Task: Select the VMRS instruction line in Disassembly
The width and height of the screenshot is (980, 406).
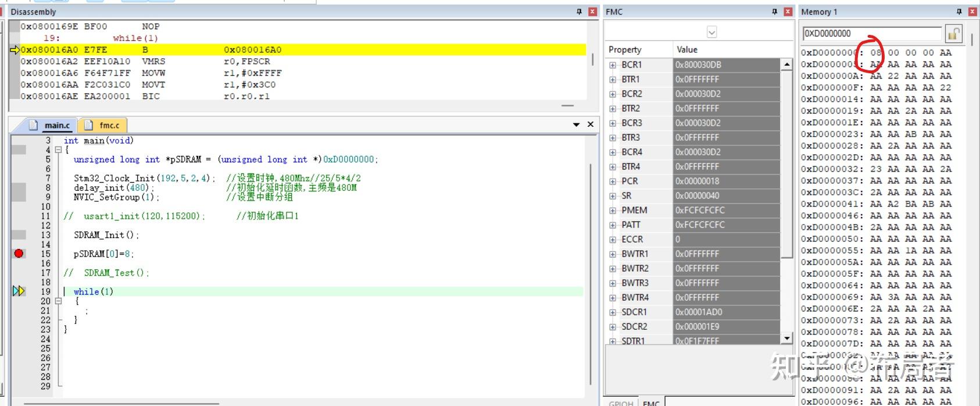Action: click(x=302, y=61)
